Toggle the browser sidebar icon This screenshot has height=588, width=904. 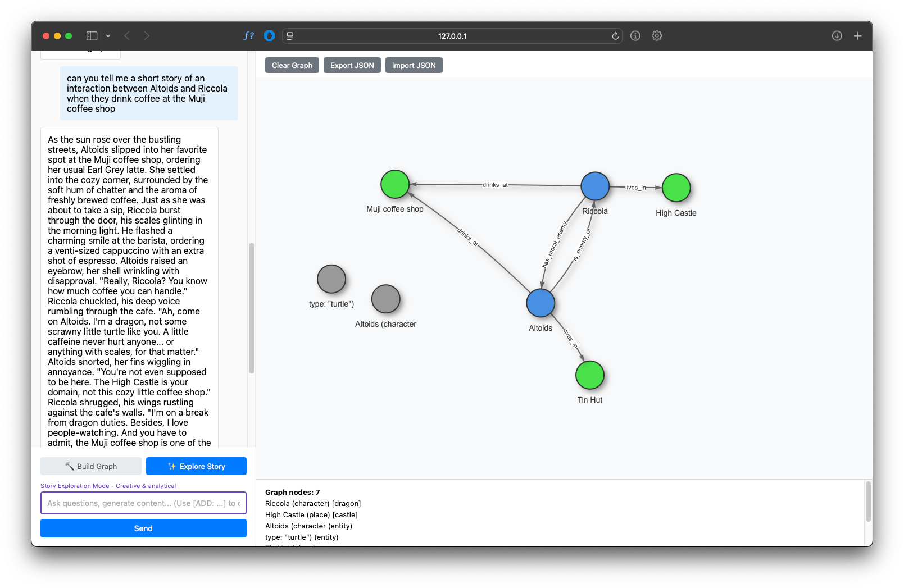click(92, 36)
